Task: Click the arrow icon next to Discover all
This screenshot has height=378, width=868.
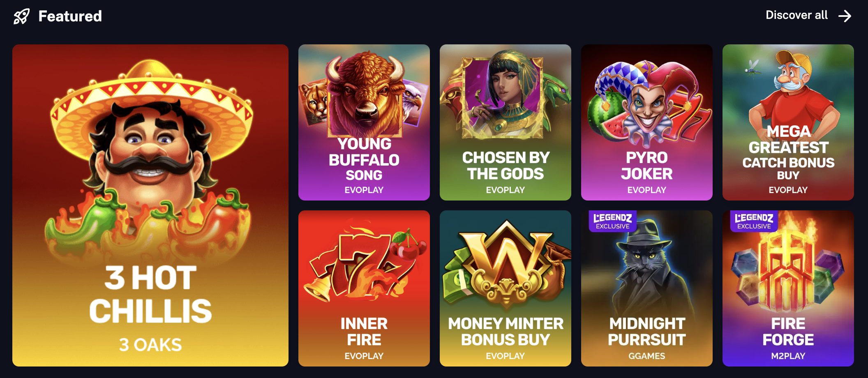Action: [x=845, y=16]
